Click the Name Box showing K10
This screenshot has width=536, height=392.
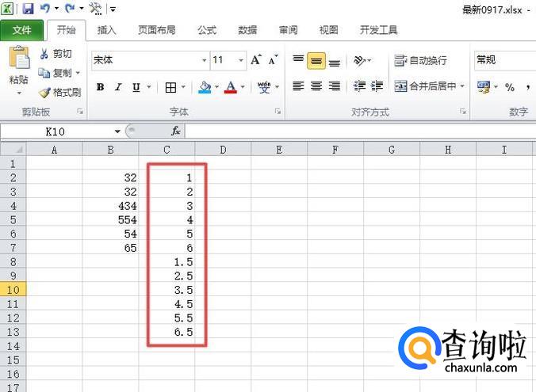click(56, 131)
